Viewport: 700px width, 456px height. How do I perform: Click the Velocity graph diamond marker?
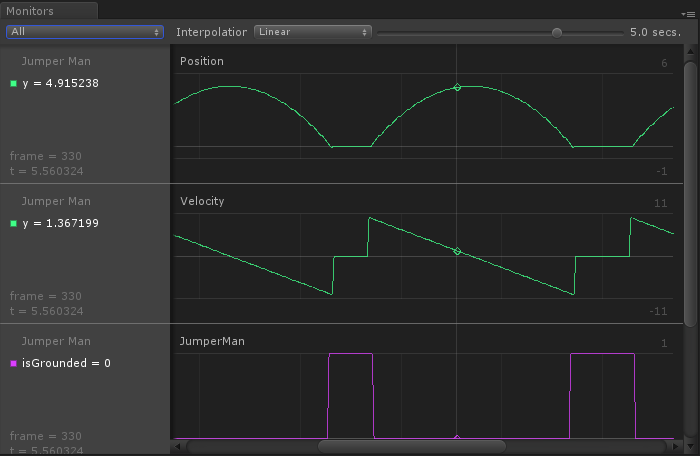pos(457,251)
